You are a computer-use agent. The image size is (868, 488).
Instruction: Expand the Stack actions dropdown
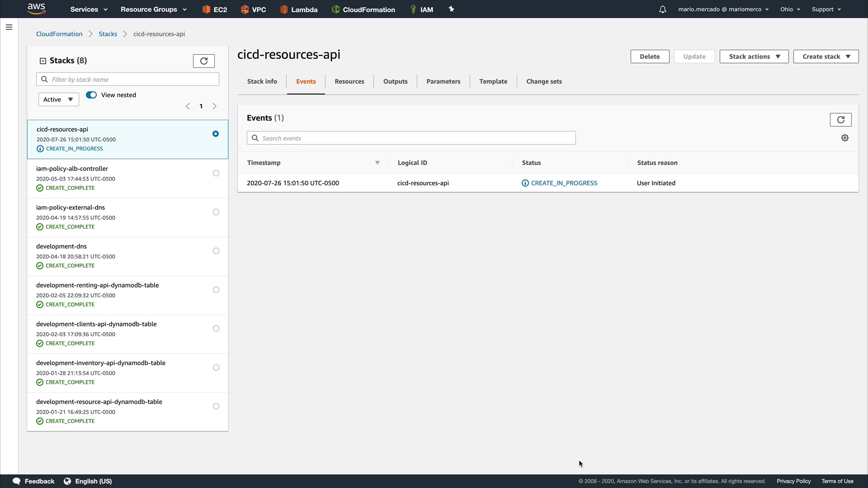click(x=754, y=56)
